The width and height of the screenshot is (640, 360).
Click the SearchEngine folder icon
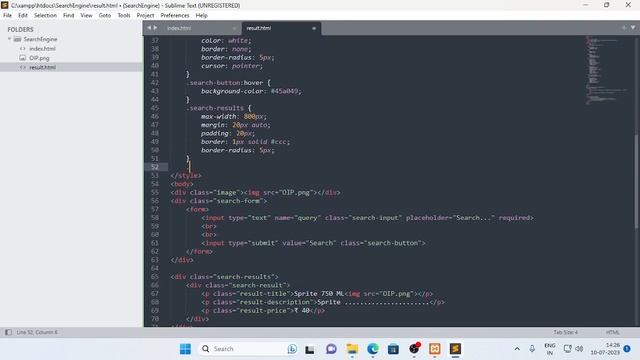point(17,39)
